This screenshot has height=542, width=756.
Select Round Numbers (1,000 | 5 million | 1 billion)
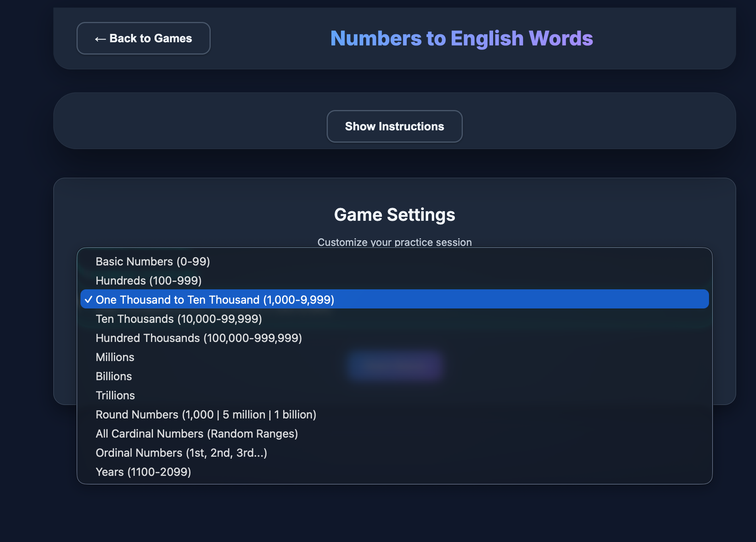206,414
